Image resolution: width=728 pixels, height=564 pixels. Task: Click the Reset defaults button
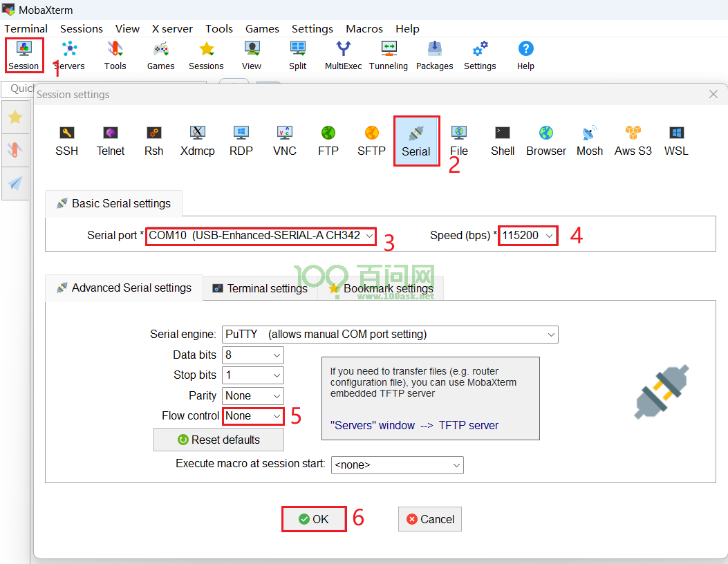click(218, 440)
